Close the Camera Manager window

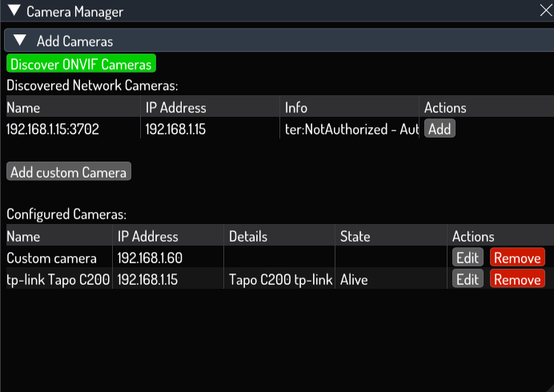tap(546, 10)
